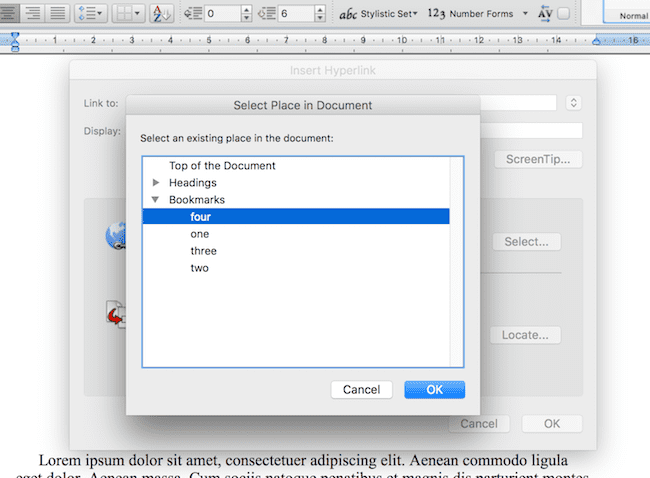Click the kerning AV icon
Image resolution: width=650 pixels, height=478 pixels.
[545, 13]
